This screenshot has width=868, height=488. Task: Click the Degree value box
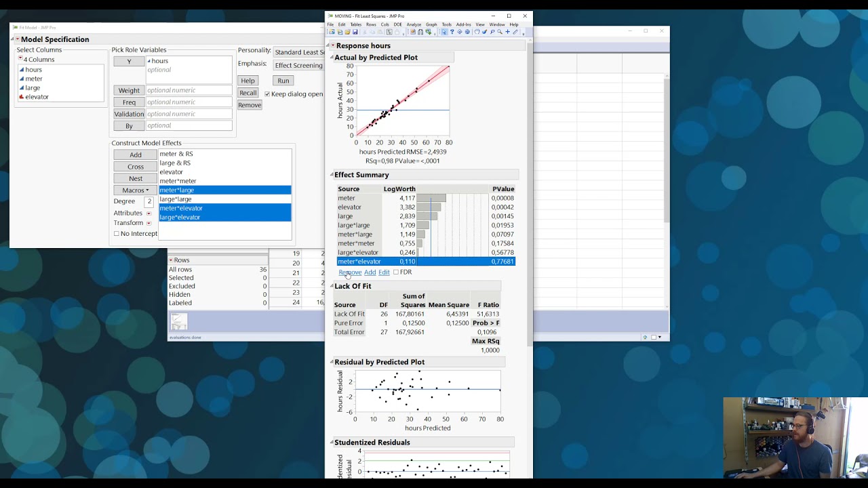(149, 202)
